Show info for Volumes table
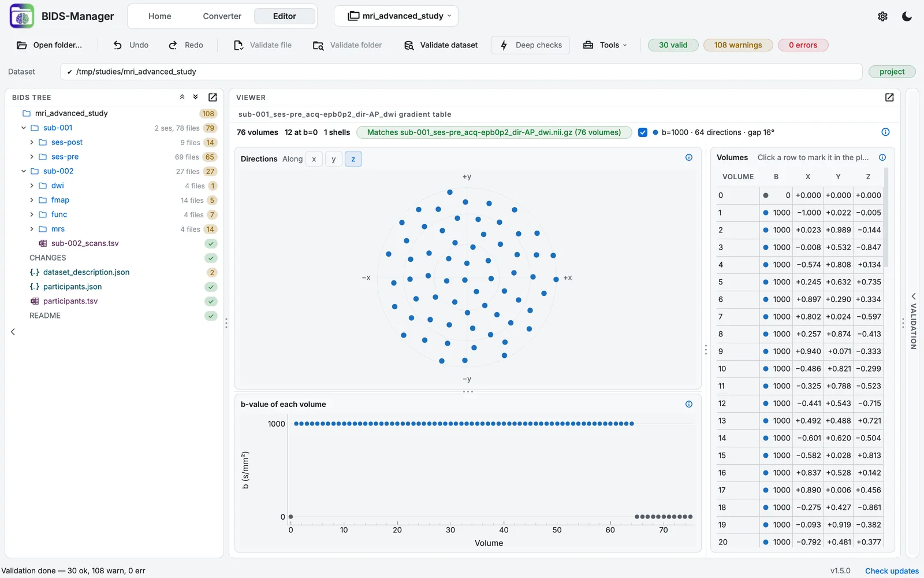 pos(882,157)
